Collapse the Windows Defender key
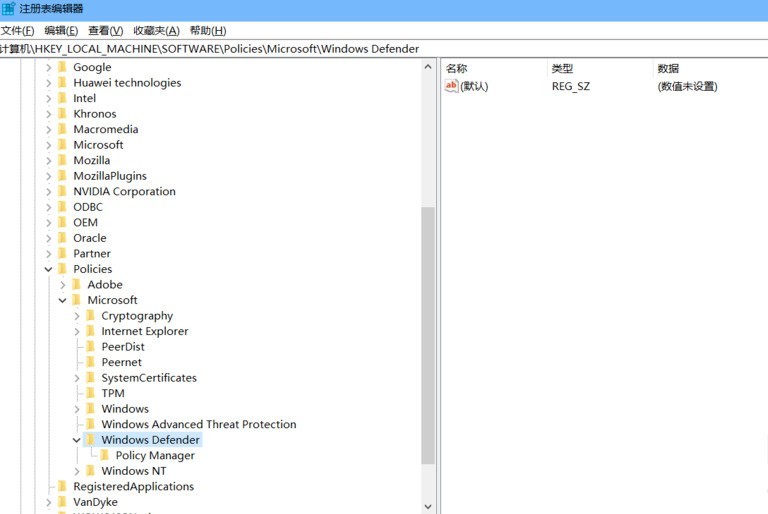The height and width of the screenshot is (514, 768). [76, 440]
